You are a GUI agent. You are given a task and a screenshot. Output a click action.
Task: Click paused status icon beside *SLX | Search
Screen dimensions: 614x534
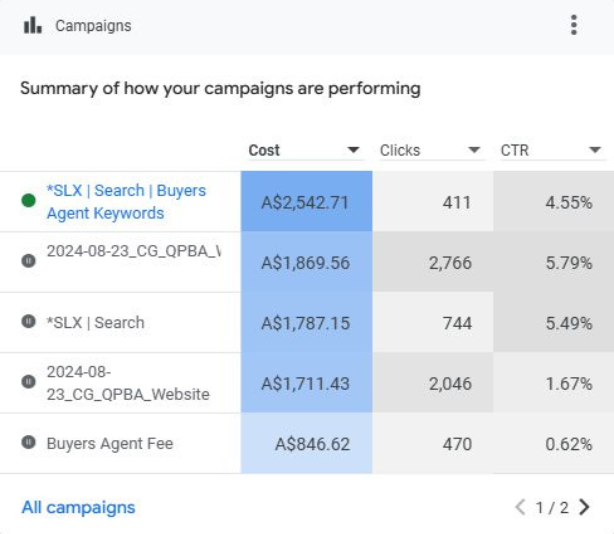[28, 322]
